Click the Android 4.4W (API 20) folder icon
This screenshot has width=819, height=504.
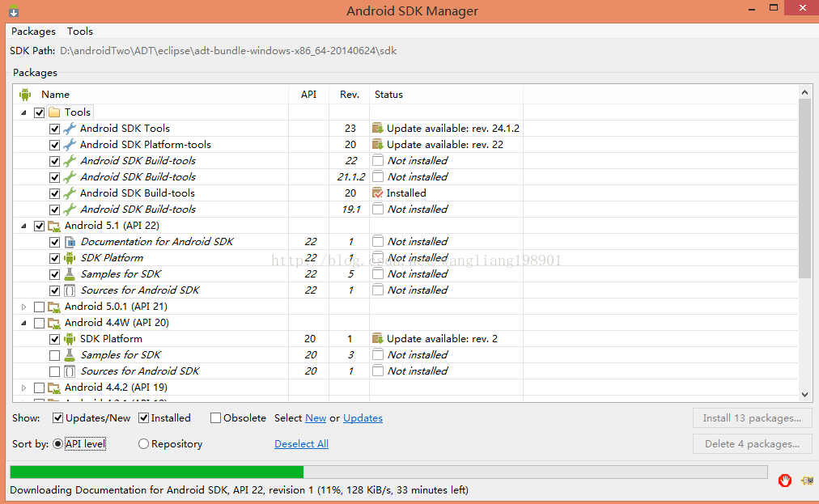(x=54, y=323)
